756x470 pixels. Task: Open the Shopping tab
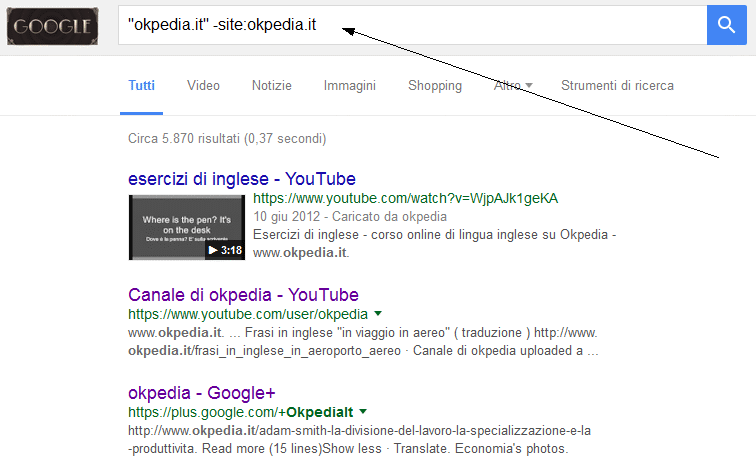coord(435,85)
